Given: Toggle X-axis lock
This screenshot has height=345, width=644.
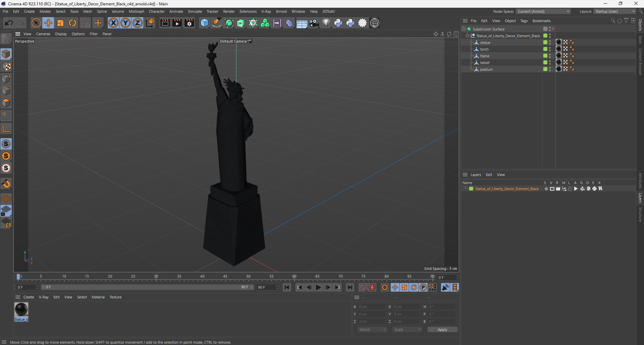Looking at the screenshot, I should tap(113, 23).
